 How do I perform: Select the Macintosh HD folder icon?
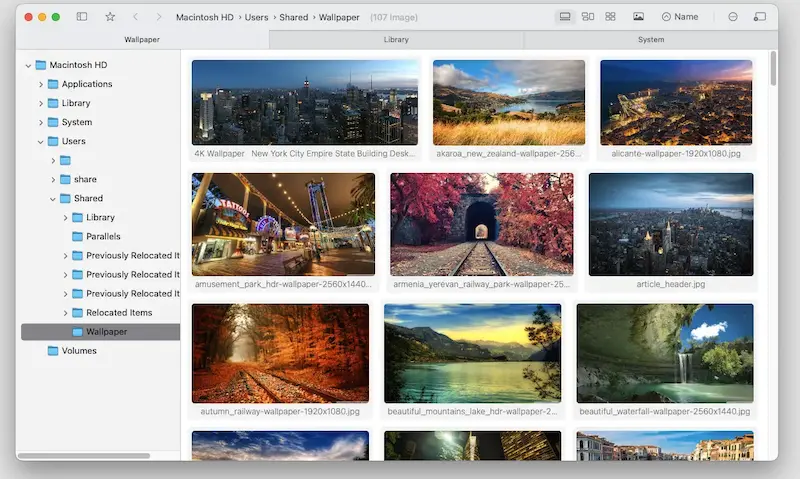(41, 65)
